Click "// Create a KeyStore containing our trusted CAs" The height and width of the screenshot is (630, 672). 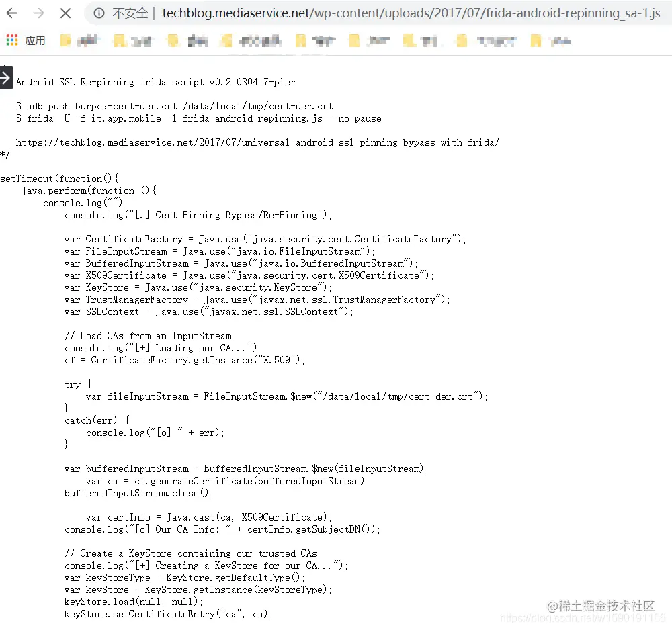click(x=191, y=553)
